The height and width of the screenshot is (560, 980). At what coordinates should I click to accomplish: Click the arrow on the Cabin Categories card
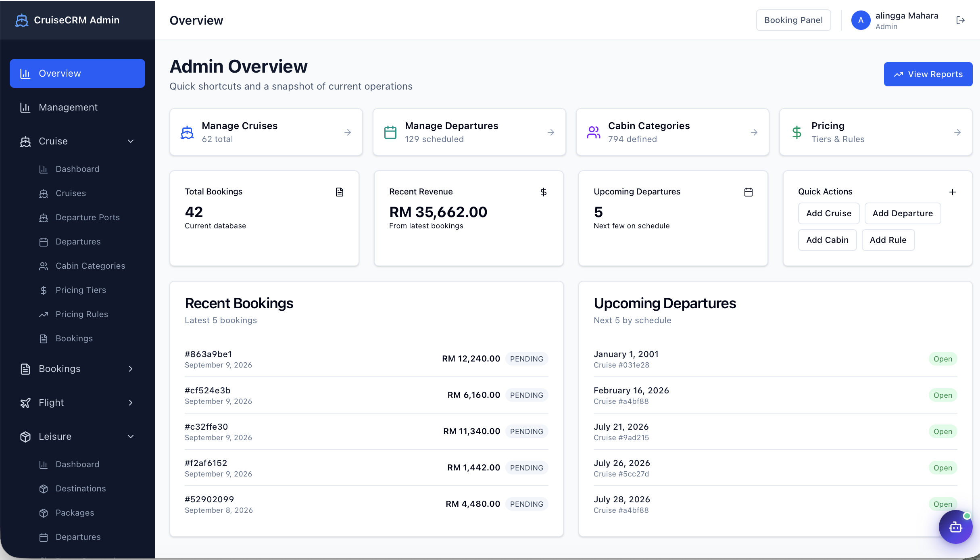click(x=754, y=132)
